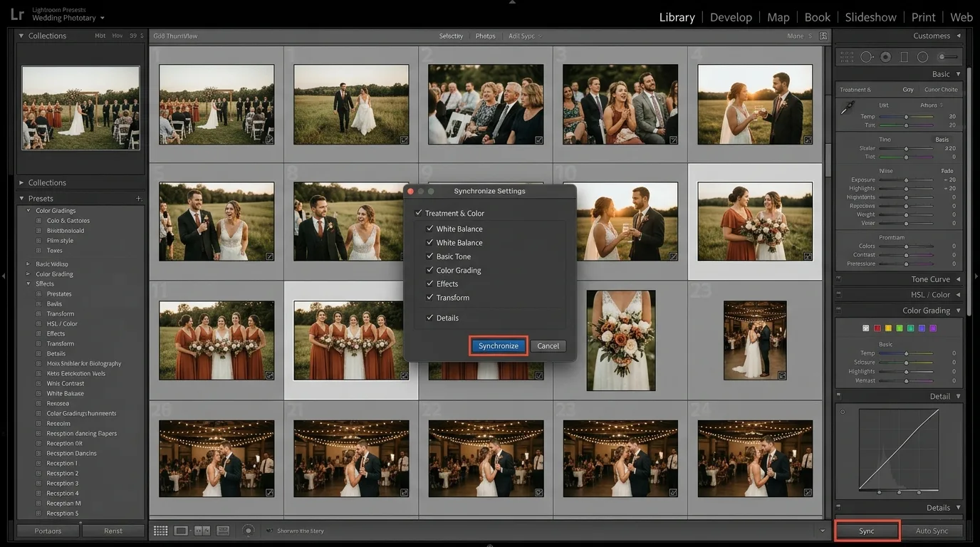Collapse the Basic panel
This screenshot has width=980, height=547.
[959, 74]
